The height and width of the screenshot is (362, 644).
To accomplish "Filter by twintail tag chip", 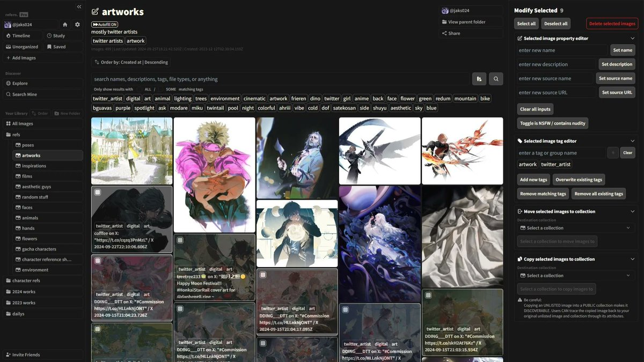I will (215, 108).
